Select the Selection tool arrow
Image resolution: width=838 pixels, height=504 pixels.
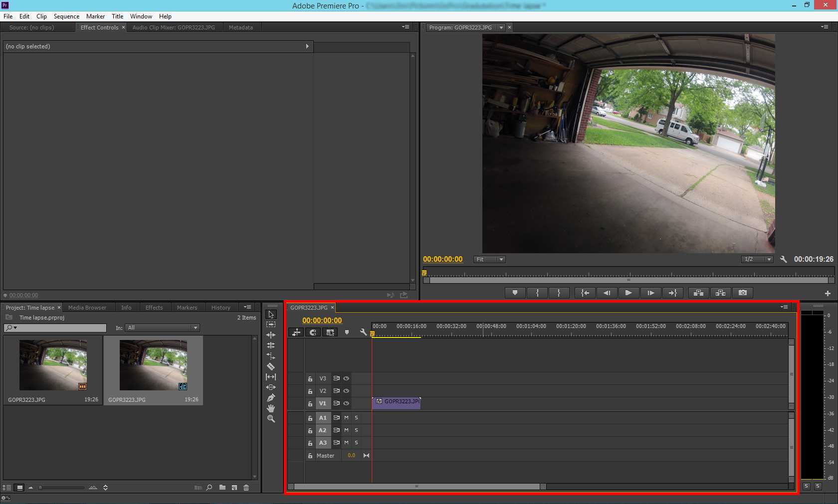click(271, 314)
